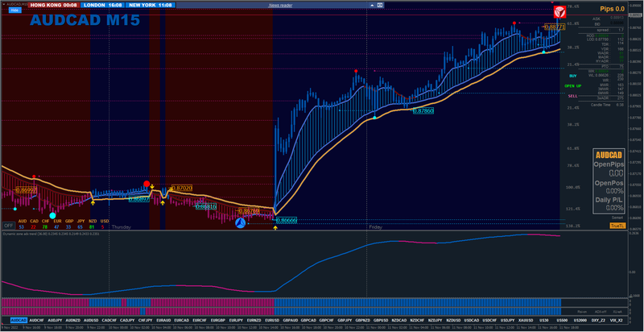Switch to the US2000 symbol tab
Image resolution: width=644 pixels, height=332 pixels.
click(580, 320)
